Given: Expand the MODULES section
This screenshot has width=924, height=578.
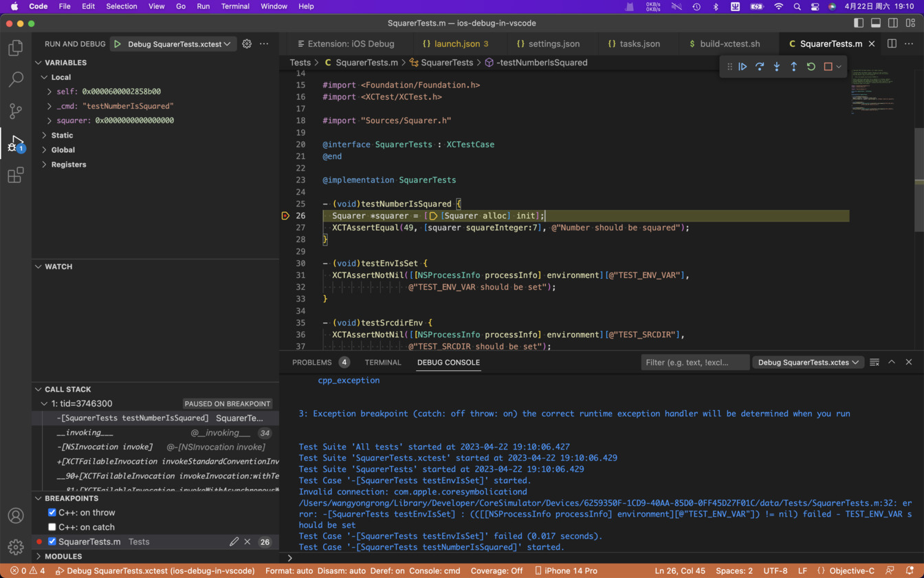Looking at the screenshot, I should pyautogui.click(x=38, y=556).
